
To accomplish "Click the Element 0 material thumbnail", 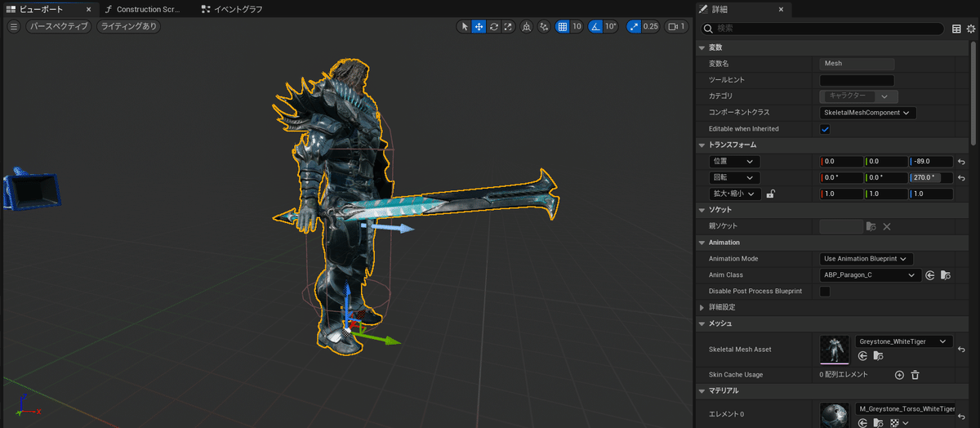I will point(835,414).
